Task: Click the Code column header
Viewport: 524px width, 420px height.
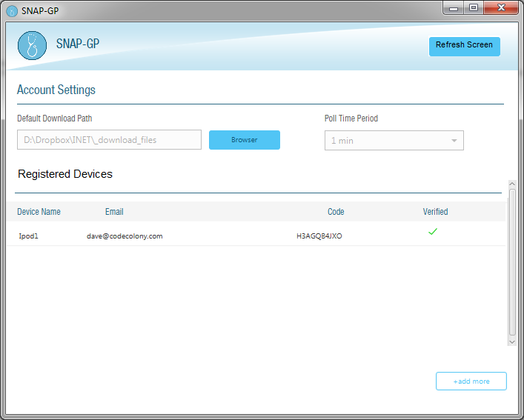Action: tap(336, 212)
